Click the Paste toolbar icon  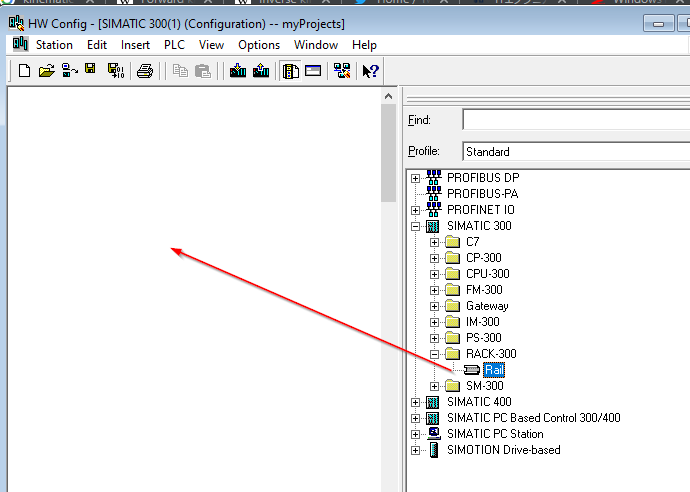coord(202,70)
